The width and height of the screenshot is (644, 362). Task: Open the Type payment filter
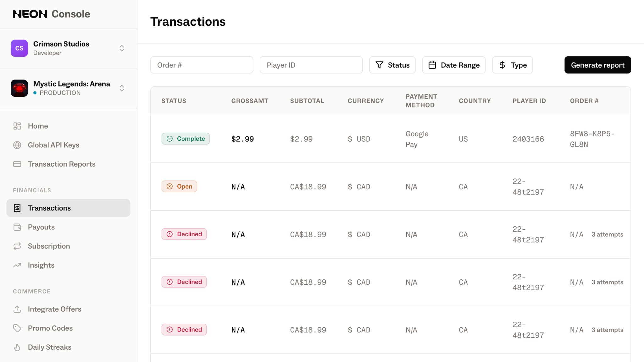click(512, 65)
